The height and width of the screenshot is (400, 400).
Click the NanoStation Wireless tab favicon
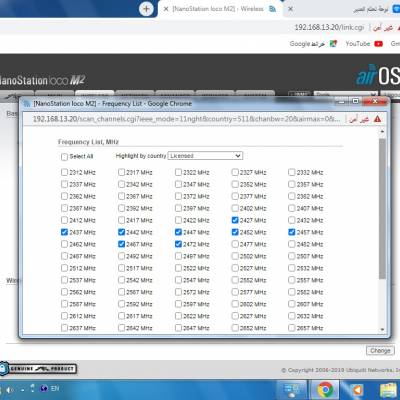pos(272,9)
